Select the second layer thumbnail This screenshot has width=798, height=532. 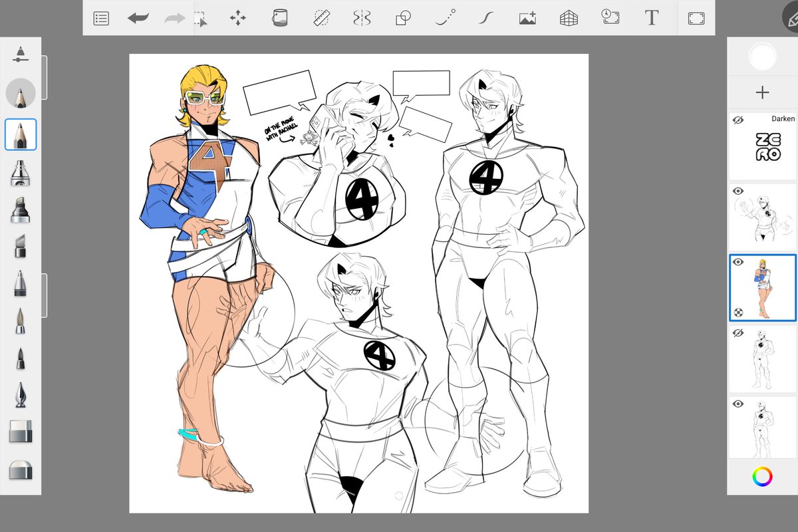[x=762, y=217]
